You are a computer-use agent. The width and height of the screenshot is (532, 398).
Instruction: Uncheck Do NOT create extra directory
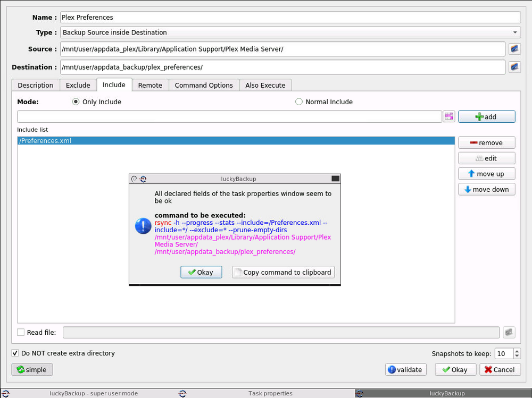[x=15, y=353]
